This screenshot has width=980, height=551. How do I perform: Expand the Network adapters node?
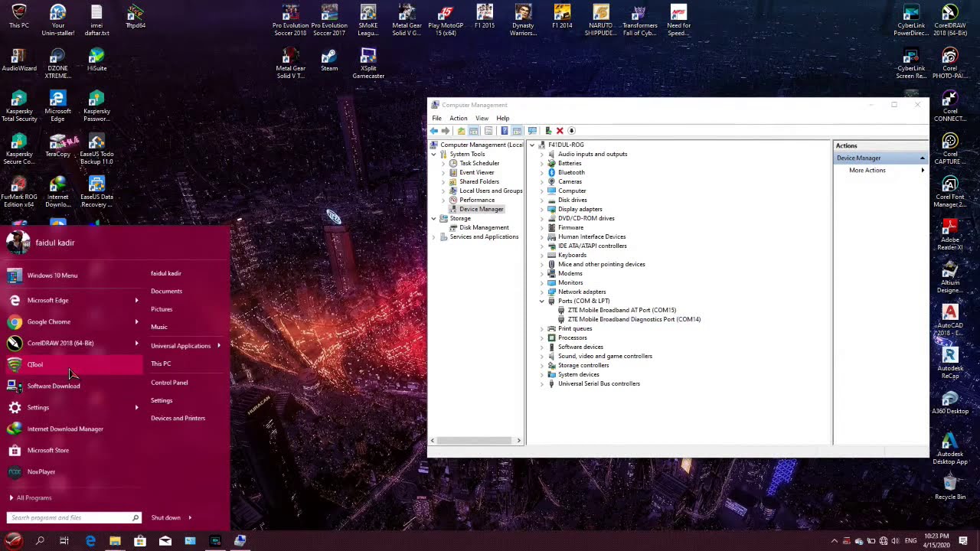[x=541, y=292]
